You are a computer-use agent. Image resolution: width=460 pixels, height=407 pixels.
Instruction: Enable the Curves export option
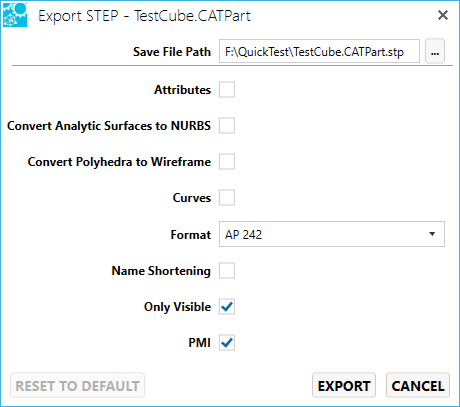pos(227,198)
